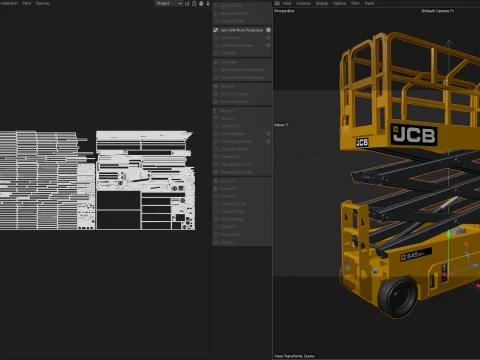
Task: Click the Store UV command
Action: tap(242, 227)
